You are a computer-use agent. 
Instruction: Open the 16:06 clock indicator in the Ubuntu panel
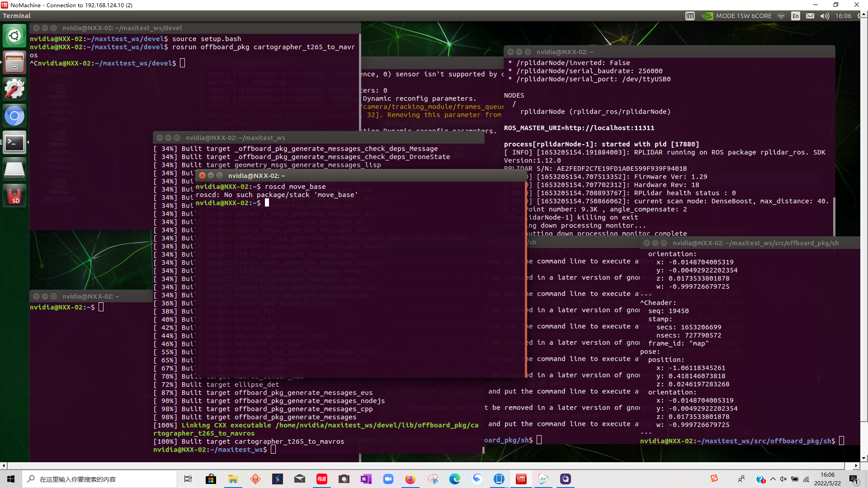pyautogui.click(x=843, y=16)
